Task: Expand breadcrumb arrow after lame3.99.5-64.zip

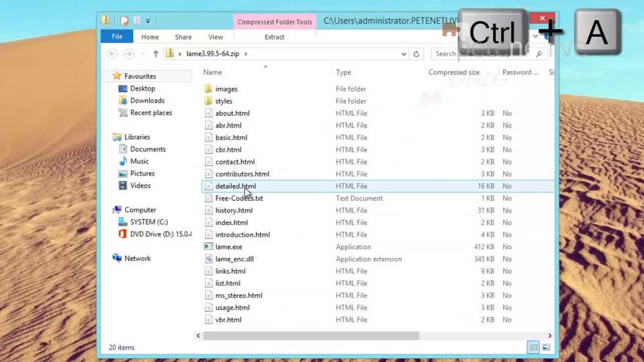Action: 246,54
